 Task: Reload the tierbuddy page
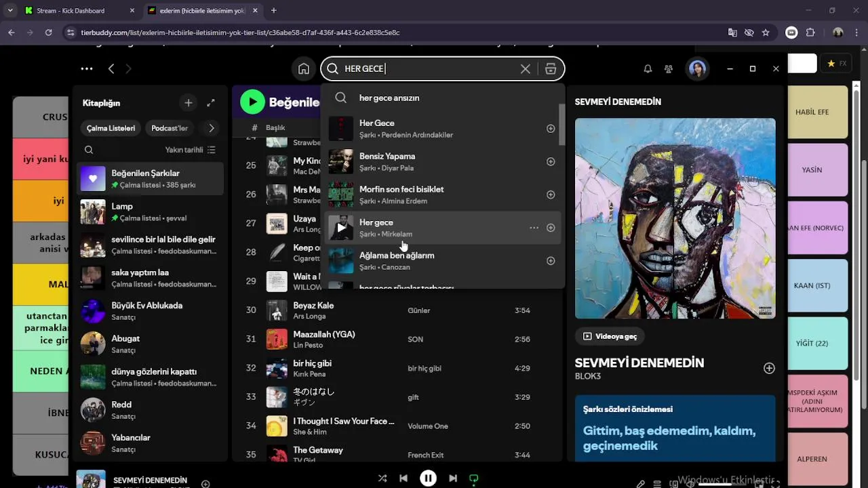[x=48, y=33]
